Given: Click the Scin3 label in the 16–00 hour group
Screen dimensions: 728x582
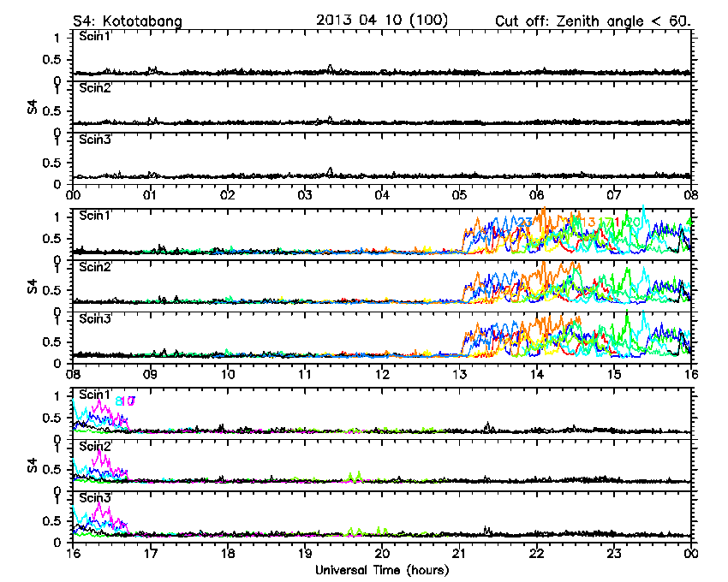Looking at the screenshot, I should point(95,498).
